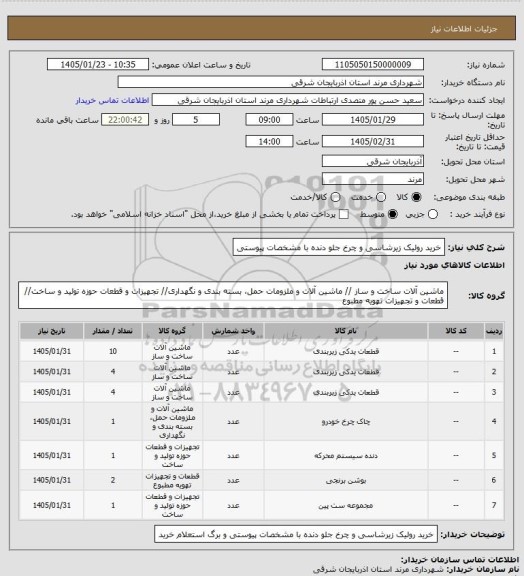
Task: Select row 7 item مجموعه ست پین
Action: tap(346, 506)
